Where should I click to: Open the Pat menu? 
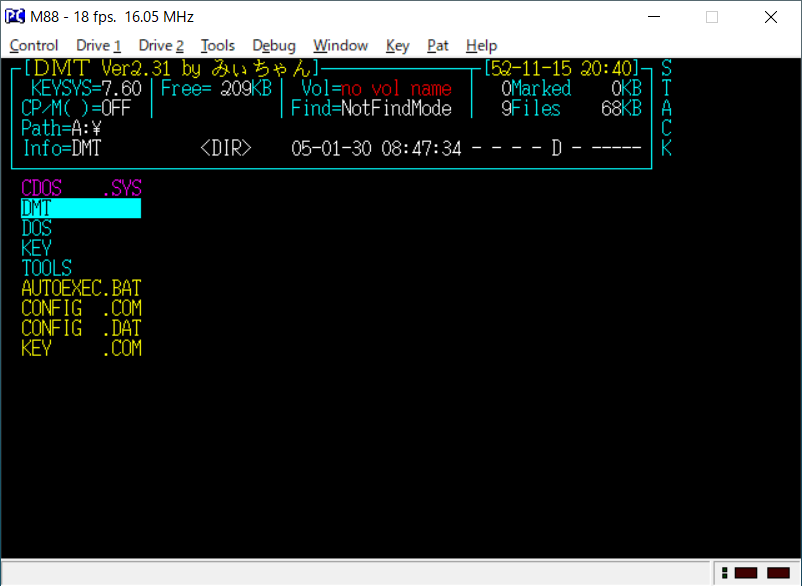437,45
